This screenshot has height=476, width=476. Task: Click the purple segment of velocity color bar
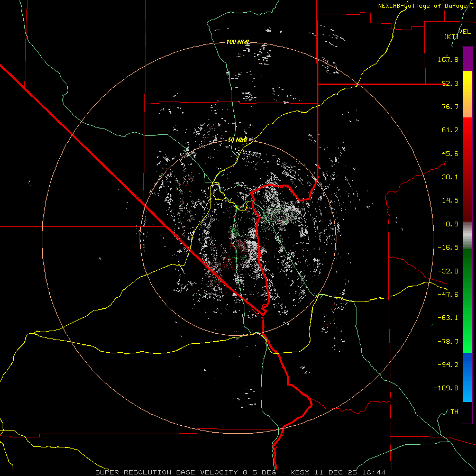467,59
